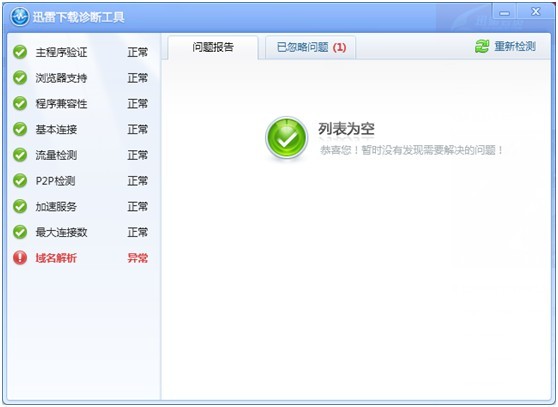Select the 加速服务 item
Screen dimensions: 558x407
click(x=80, y=206)
